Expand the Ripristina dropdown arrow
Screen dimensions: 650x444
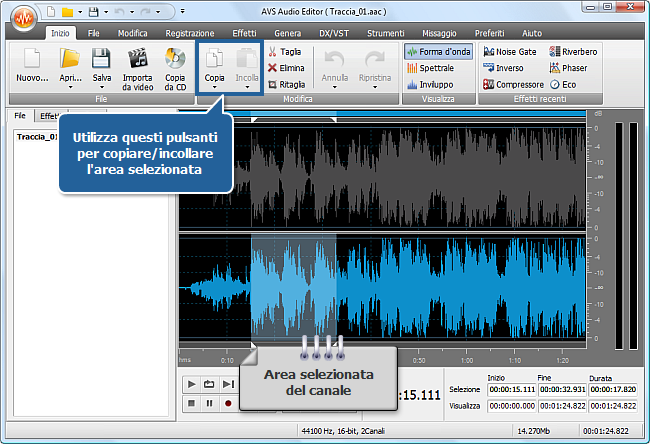click(375, 87)
